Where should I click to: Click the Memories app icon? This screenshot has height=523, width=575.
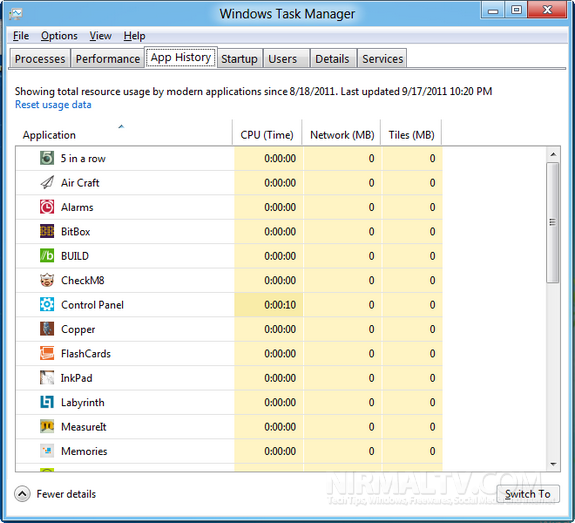click(x=47, y=451)
